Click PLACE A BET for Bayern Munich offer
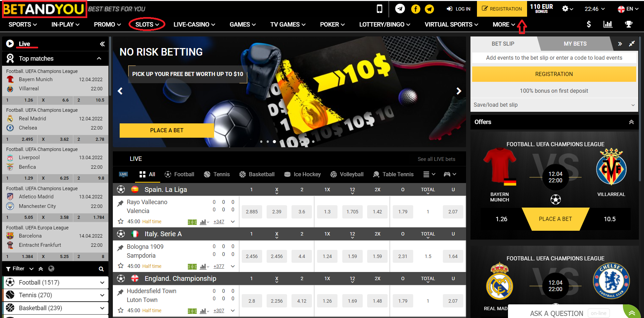This screenshot has height=318, width=644. pos(555,219)
